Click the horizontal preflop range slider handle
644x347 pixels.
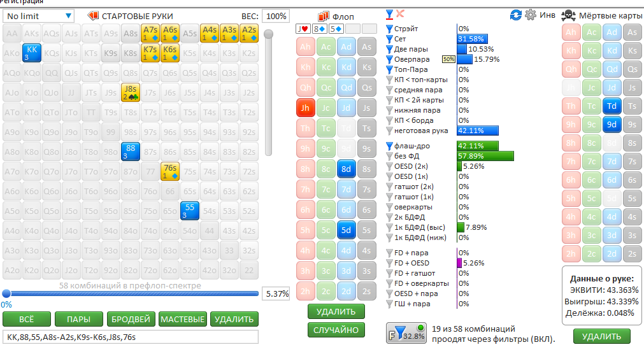pos(6,294)
